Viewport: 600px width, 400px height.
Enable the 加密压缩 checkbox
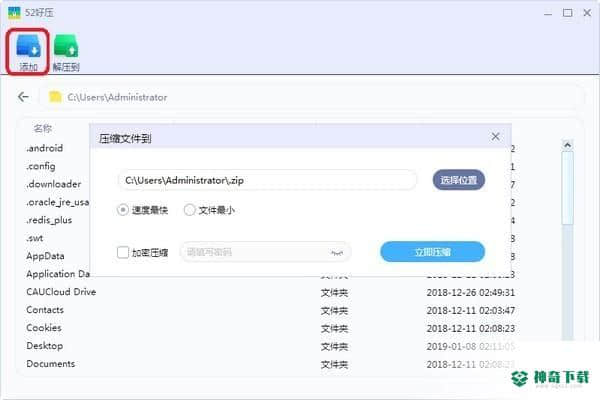[x=123, y=252]
